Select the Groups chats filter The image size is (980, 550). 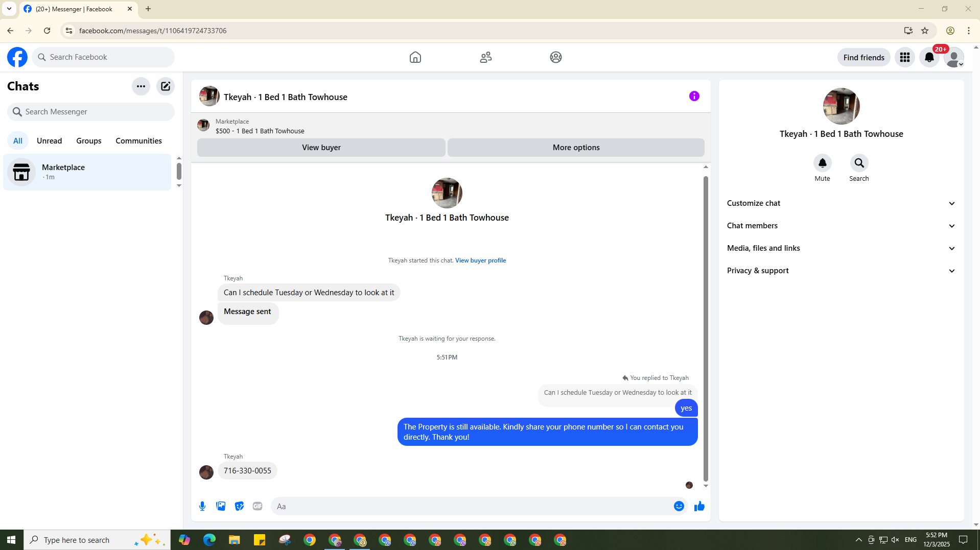pos(89,141)
